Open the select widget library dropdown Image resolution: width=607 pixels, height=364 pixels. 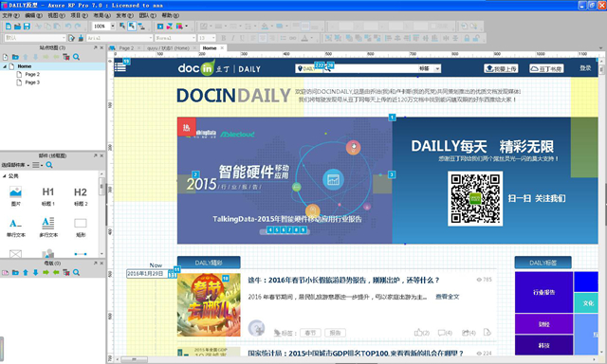click(15, 165)
